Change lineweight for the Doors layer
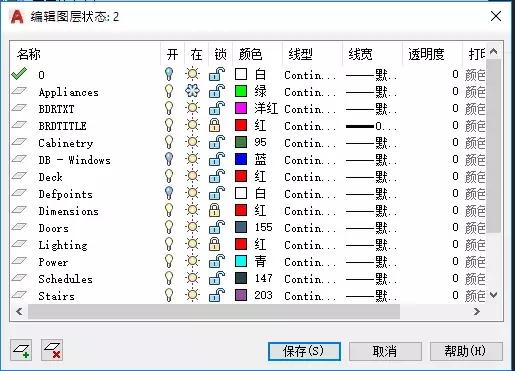 coord(372,228)
